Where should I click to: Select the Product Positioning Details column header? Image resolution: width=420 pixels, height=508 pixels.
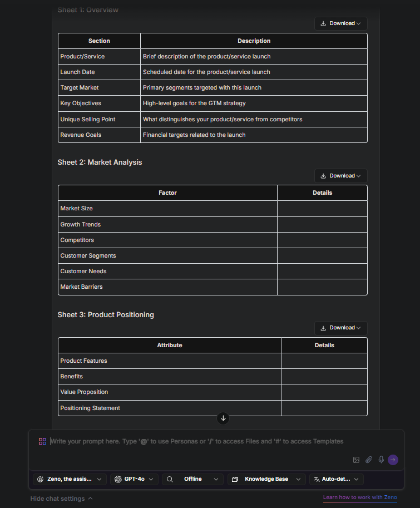click(x=324, y=346)
